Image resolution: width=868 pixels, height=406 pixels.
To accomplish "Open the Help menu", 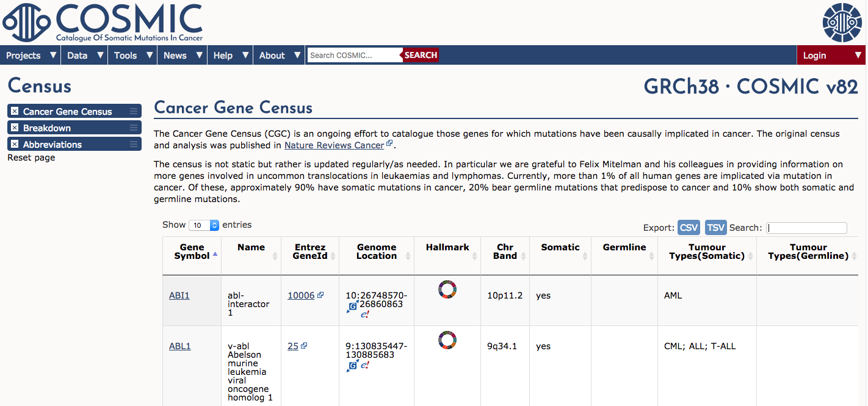I will pyautogui.click(x=230, y=55).
